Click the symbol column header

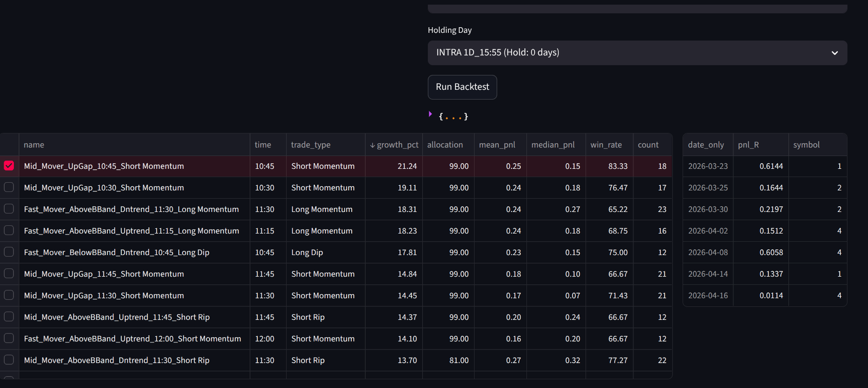click(x=806, y=145)
